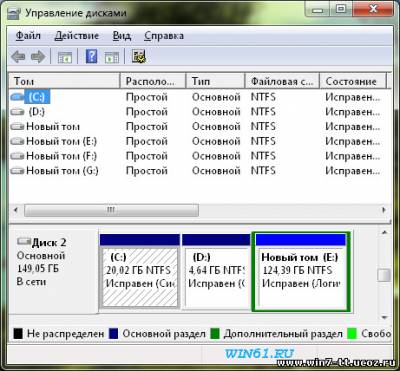
Task: Click the horizontal scrollbar thumb in volume list
Action: (111, 210)
